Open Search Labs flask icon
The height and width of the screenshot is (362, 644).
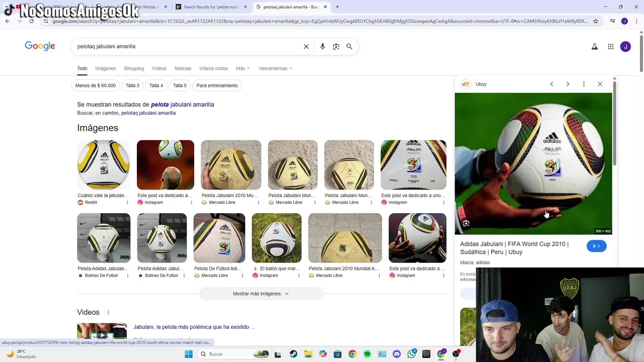[594, 47]
